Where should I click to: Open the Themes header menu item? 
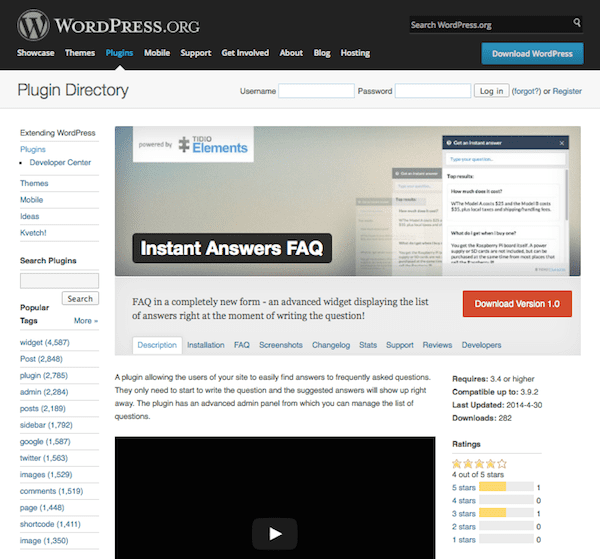pos(80,53)
